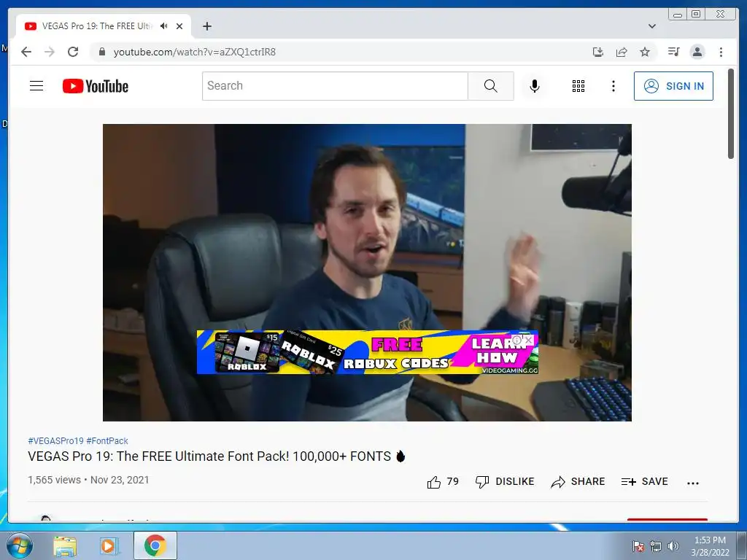Screen dimensions: 747x560
Task: Reload the YouTube page
Action: (73, 52)
